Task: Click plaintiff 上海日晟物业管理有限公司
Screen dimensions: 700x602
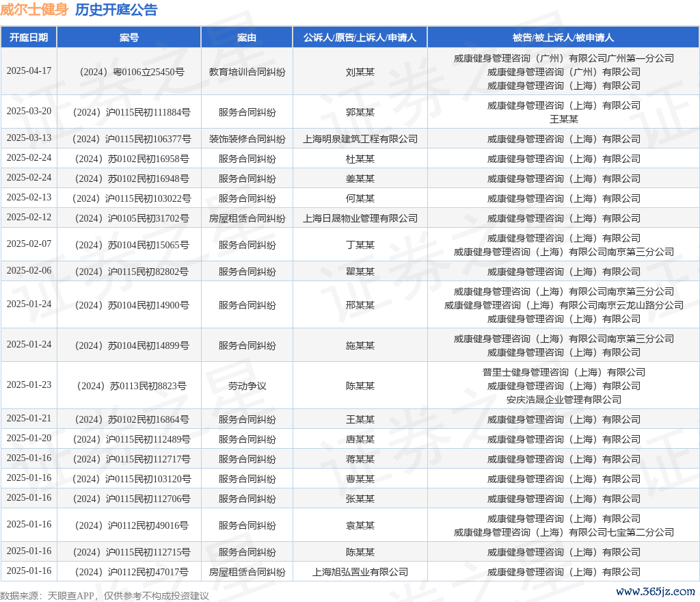Action: pyautogui.click(x=360, y=218)
